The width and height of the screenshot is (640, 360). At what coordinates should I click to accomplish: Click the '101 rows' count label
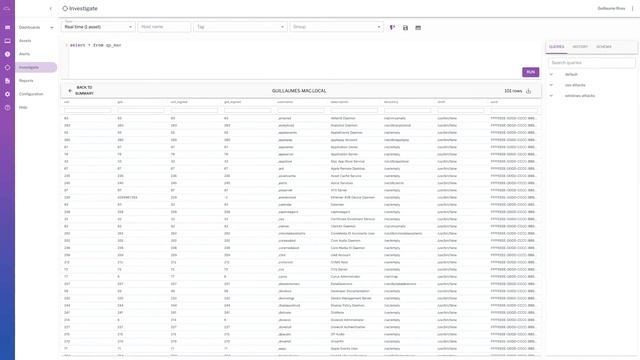tap(513, 91)
